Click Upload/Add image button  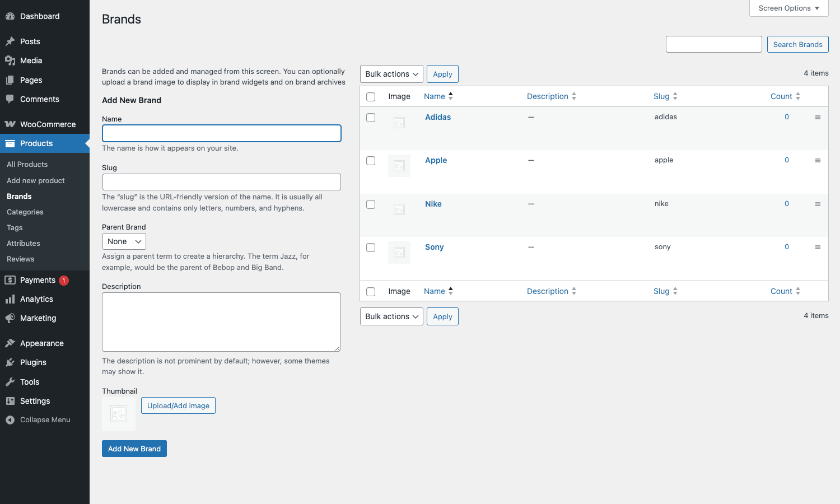pos(178,405)
